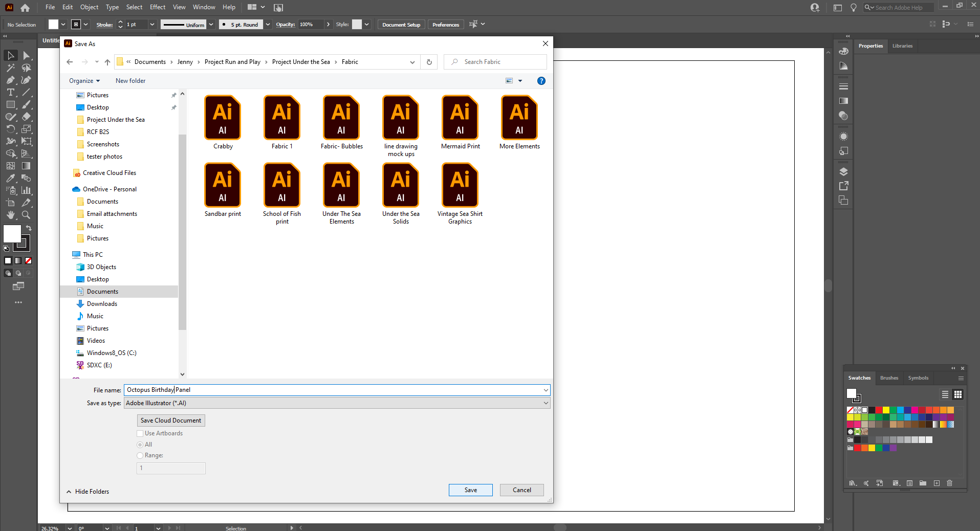Select the Rectangle tool
980x531 pixels.
click(x=11, y=104)
